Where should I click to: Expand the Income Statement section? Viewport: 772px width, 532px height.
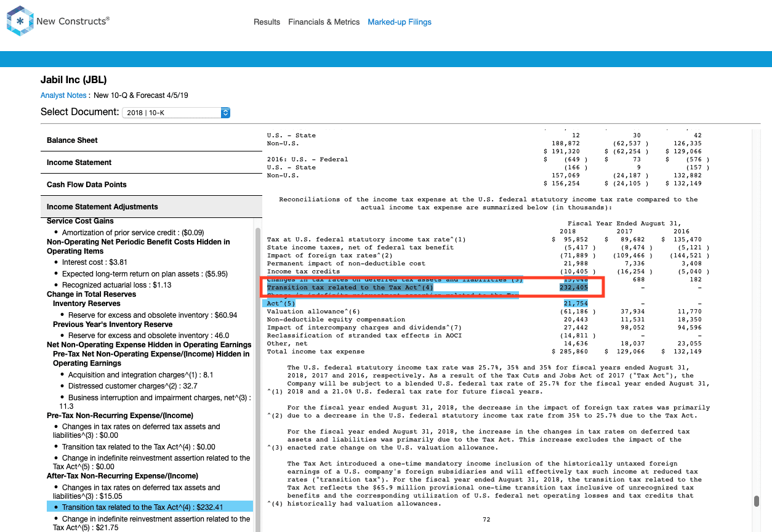point(151,163)
